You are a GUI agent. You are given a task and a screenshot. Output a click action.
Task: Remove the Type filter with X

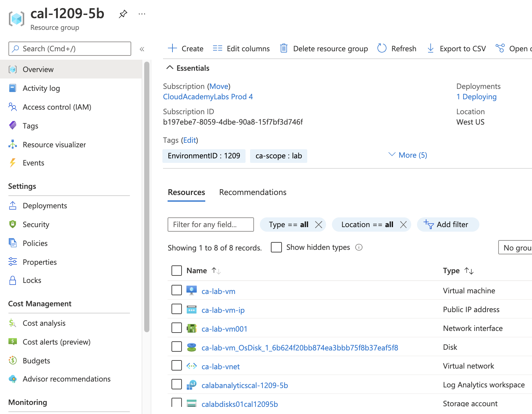319,225
